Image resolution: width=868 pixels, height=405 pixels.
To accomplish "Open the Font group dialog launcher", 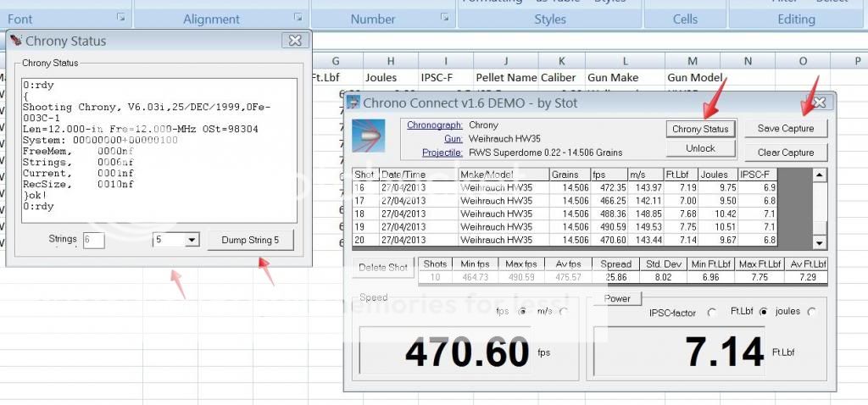I will pyautogui.click(x=120, y=17).
